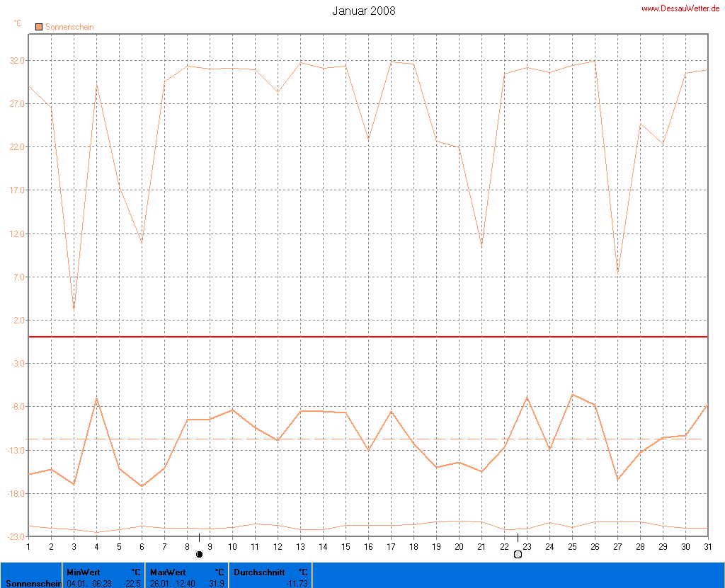Select the Durchschnitt column header
Viewport: 725px width, 588px height.
coord(258,572)
